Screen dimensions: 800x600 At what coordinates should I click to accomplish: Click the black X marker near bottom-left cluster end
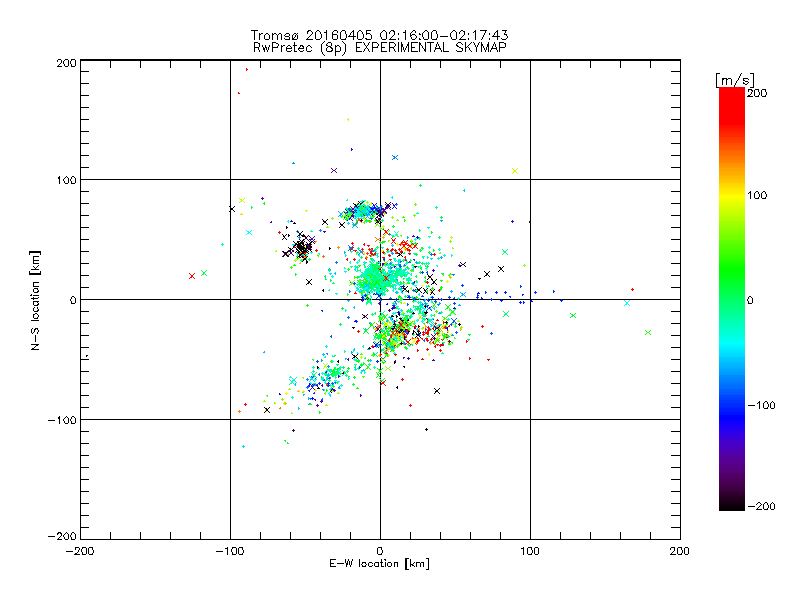pyautogui.click(x=267, y=410)
